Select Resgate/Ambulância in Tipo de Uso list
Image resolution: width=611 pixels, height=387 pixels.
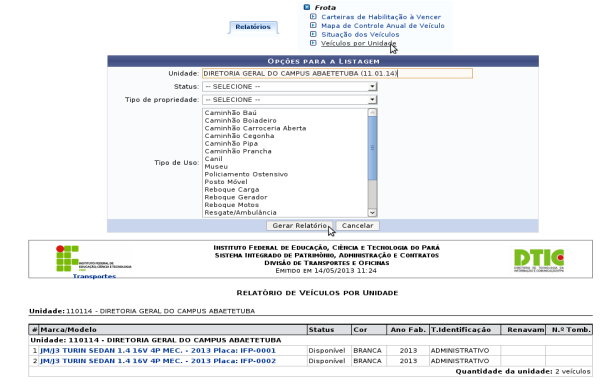240,212
